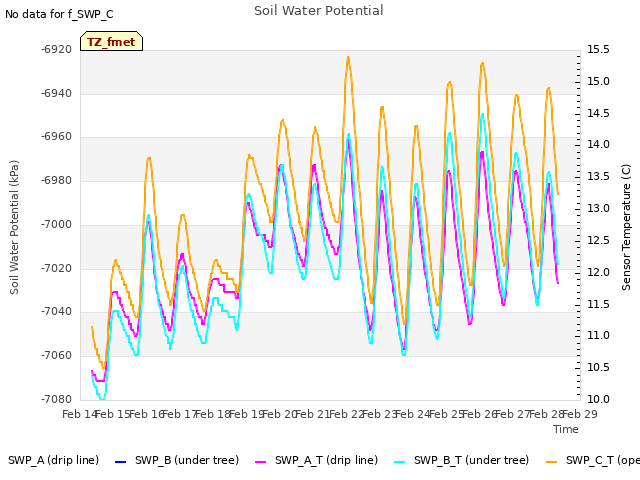Click the Feb 29 tick label

[580, 414]
